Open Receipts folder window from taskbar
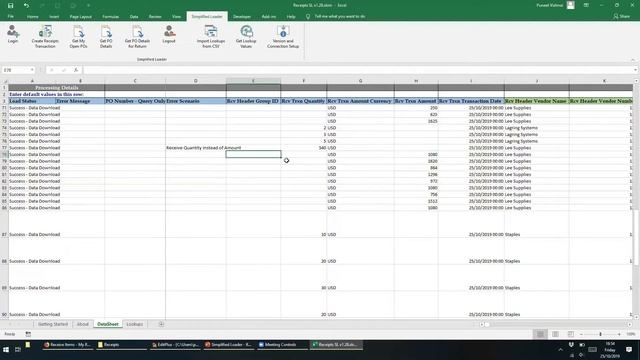 pyautogui.click(x=121, y=345)
